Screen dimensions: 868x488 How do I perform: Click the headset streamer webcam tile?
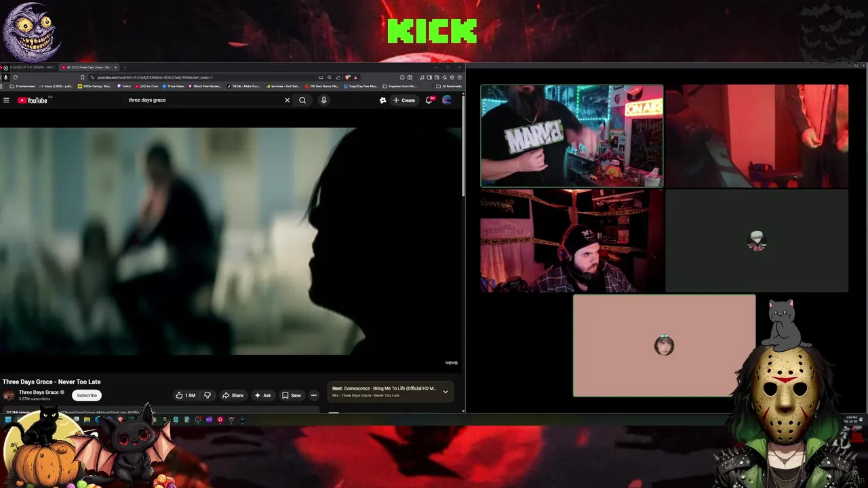572,241
